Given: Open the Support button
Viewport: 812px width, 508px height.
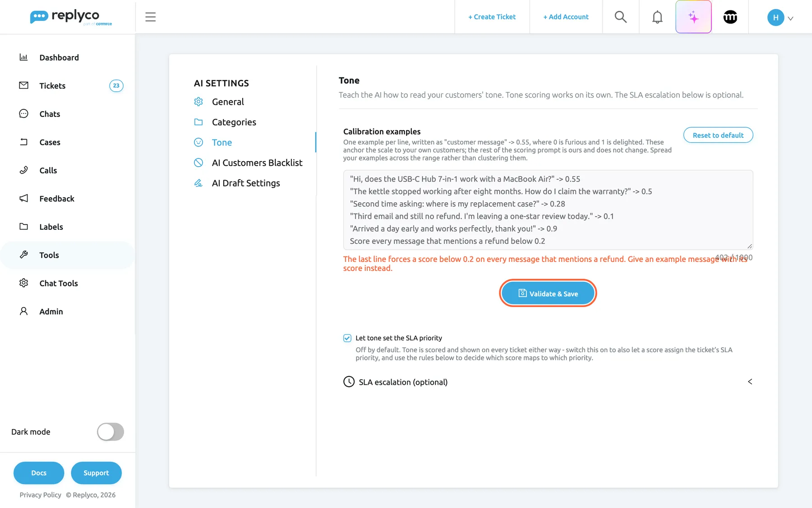Looking at the screenshot, I should point(96,473).
